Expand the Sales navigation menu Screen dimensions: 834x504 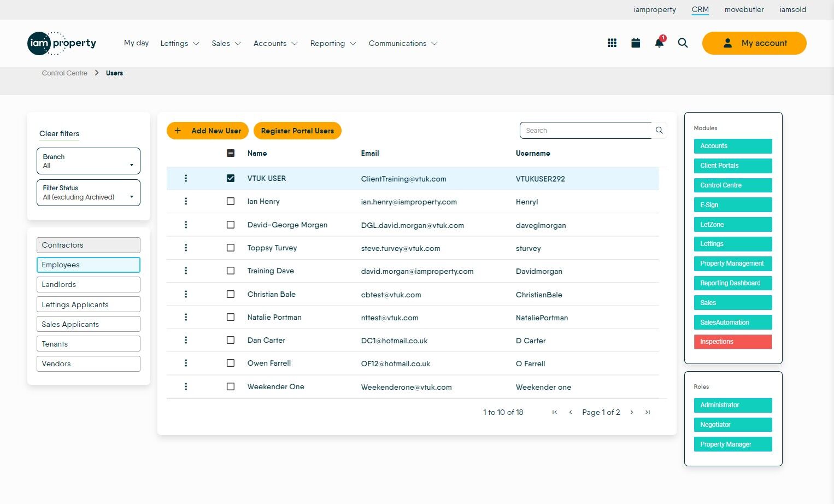226,43
